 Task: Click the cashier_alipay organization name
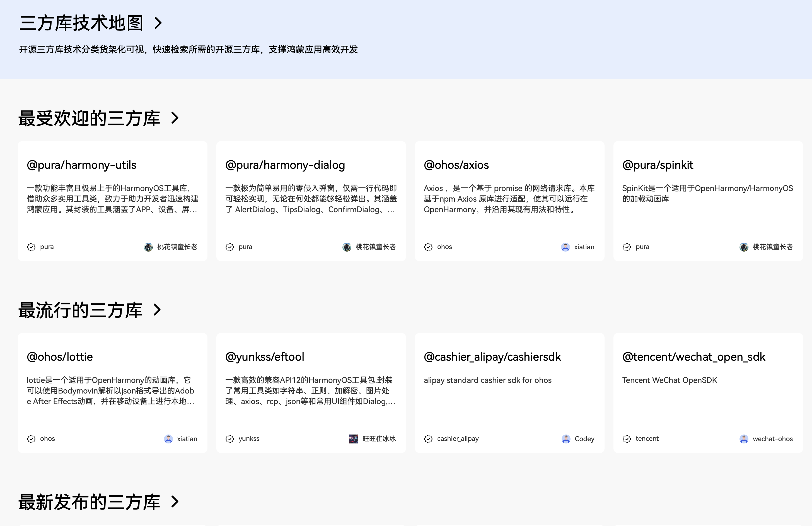458,439
